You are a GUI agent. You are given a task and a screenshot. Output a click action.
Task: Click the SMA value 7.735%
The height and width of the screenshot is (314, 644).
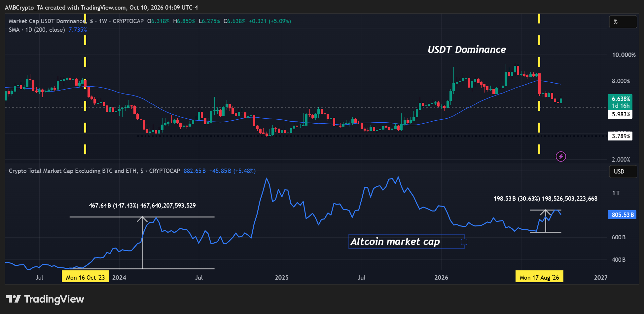coord(78,30)
